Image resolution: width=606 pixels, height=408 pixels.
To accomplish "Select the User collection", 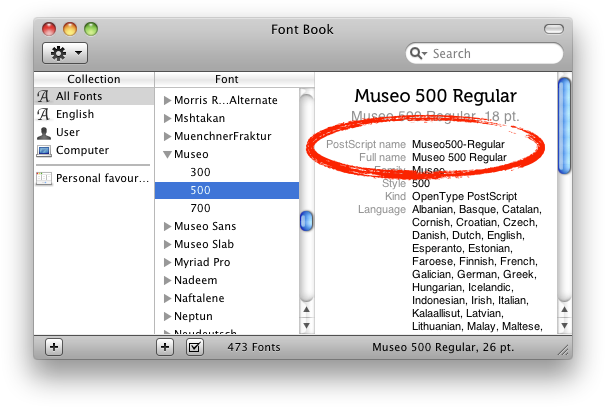I will tap(94, 132).
